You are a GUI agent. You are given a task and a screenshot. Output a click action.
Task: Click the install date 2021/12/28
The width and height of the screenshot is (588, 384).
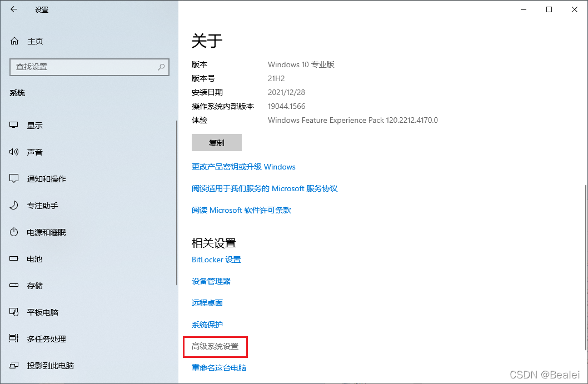point(287,92)
